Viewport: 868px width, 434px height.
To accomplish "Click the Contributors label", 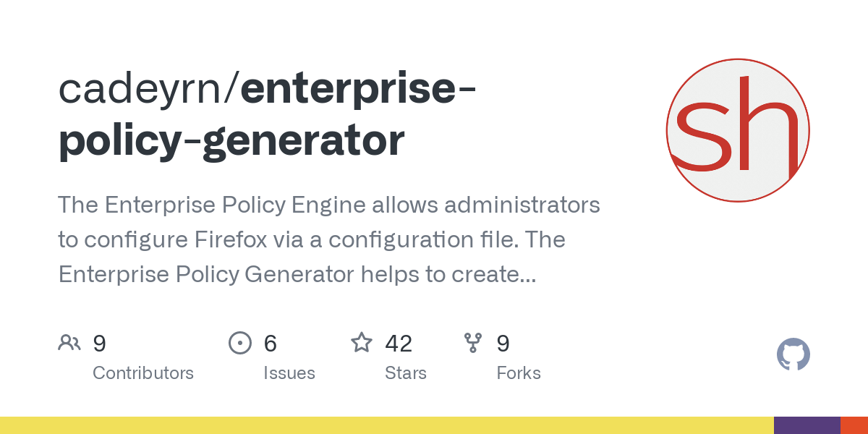I will [x=143, y=373].
